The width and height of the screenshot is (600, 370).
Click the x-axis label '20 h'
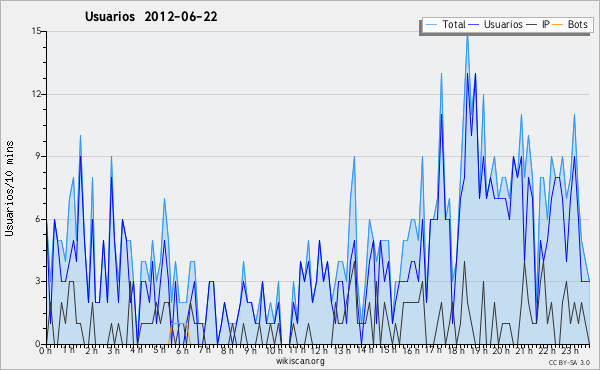click(x=501, y=350)
